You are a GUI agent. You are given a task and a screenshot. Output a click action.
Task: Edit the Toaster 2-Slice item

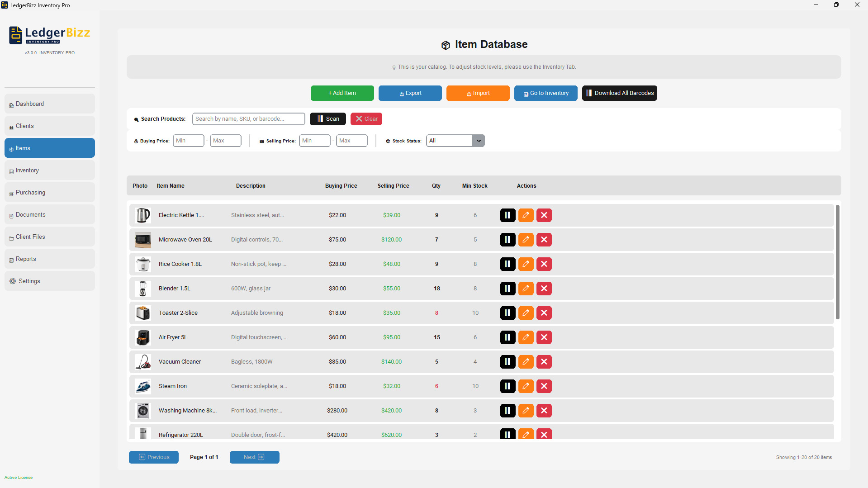click(x=526, y=313)
